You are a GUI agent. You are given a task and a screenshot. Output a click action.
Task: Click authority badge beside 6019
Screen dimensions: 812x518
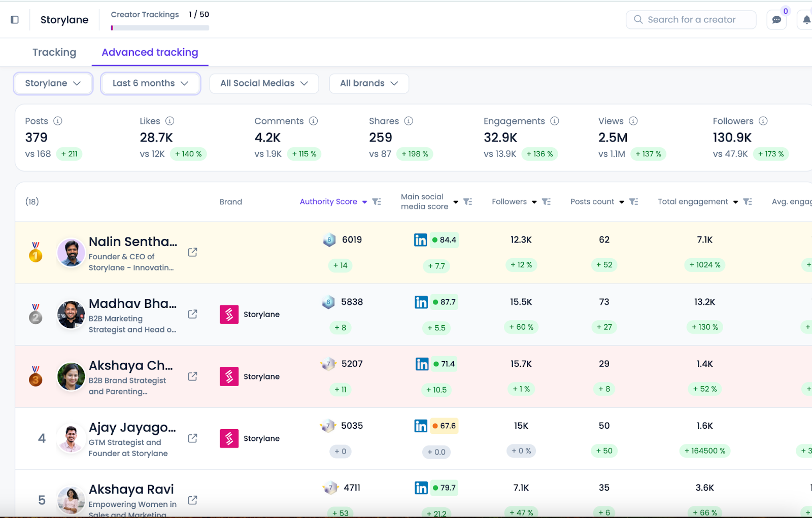click(x=329, y=240)
